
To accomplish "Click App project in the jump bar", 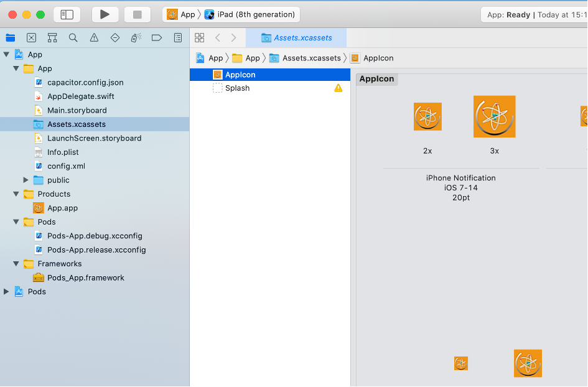I will coord(209,58).
